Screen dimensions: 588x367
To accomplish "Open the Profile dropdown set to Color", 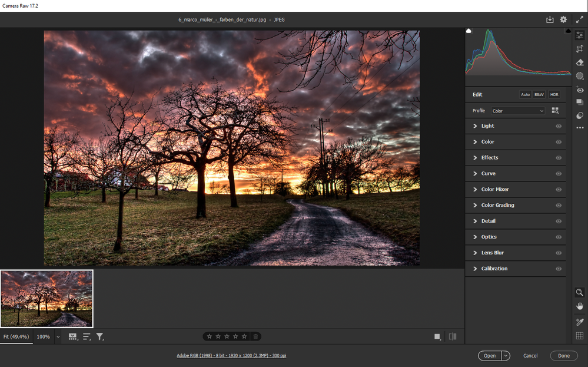I will (518, 111).
